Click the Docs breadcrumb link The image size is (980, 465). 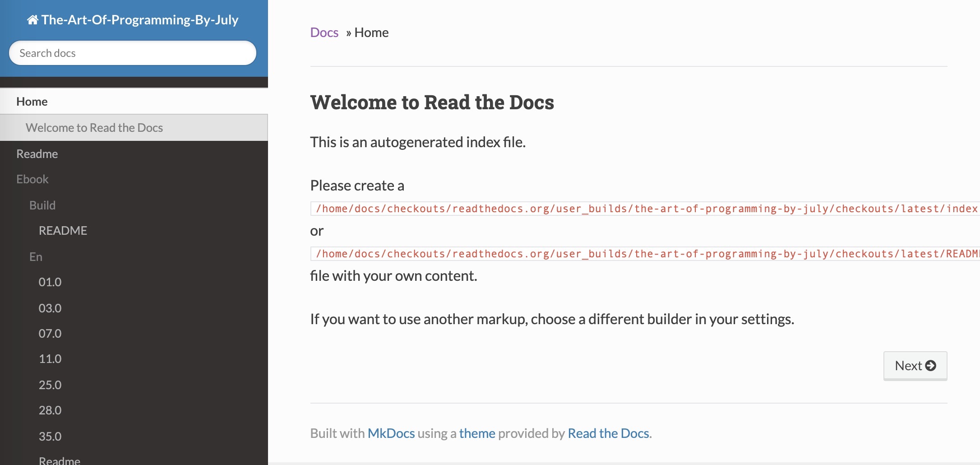(x=324, y=33)
